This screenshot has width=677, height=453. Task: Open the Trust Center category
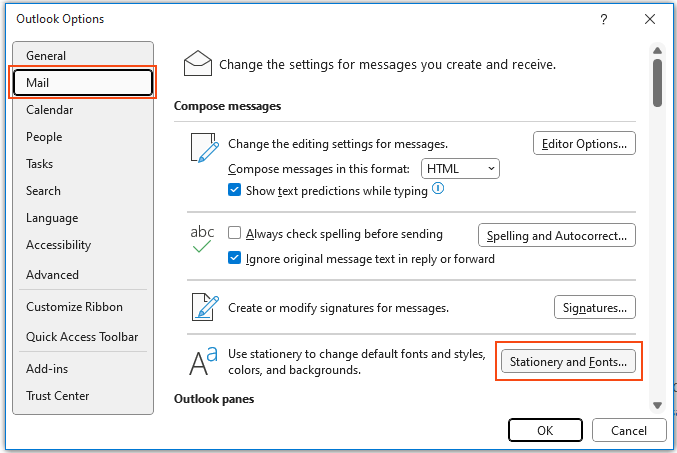click(83, 396)
